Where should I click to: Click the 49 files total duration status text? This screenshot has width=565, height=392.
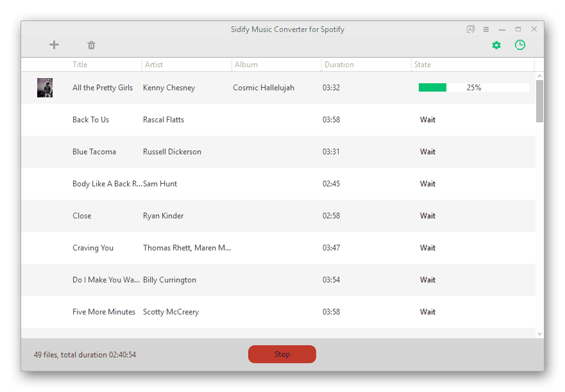[85, 355]
